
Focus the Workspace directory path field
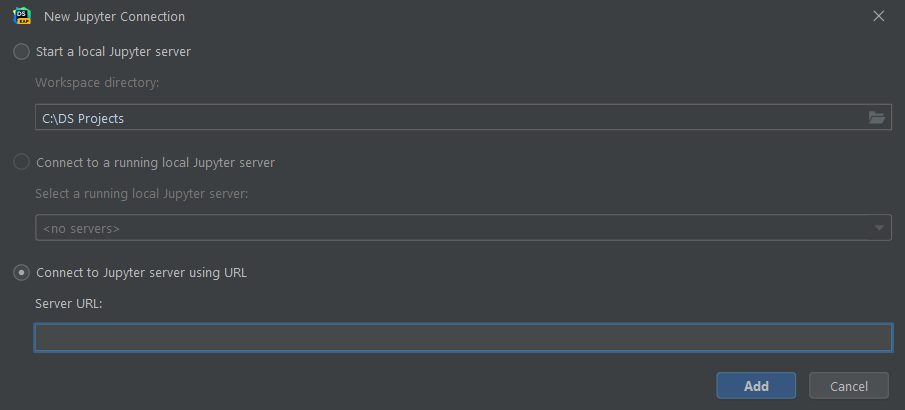click(x=463, y=118)
